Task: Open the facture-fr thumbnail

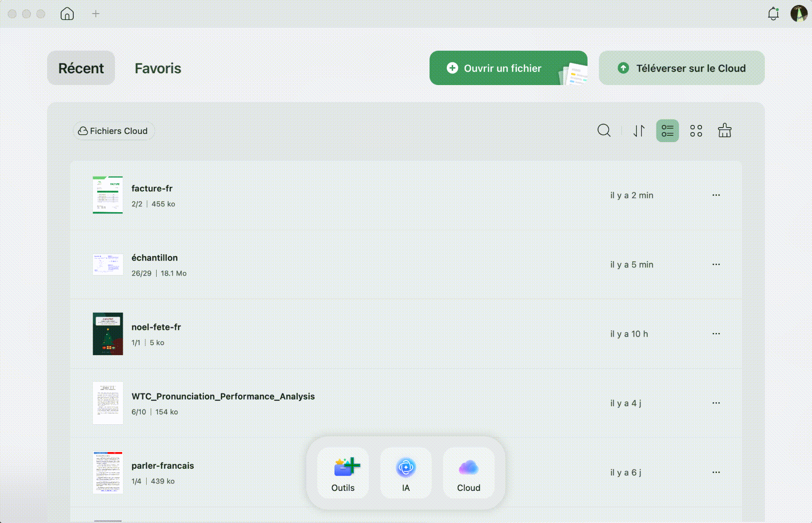Action: coord(108,195)
